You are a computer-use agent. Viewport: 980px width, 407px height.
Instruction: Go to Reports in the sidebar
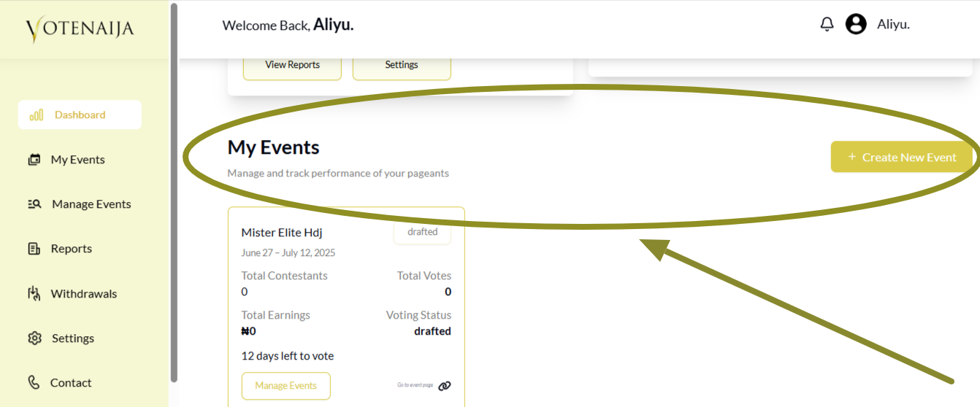[x=71, y=249]
